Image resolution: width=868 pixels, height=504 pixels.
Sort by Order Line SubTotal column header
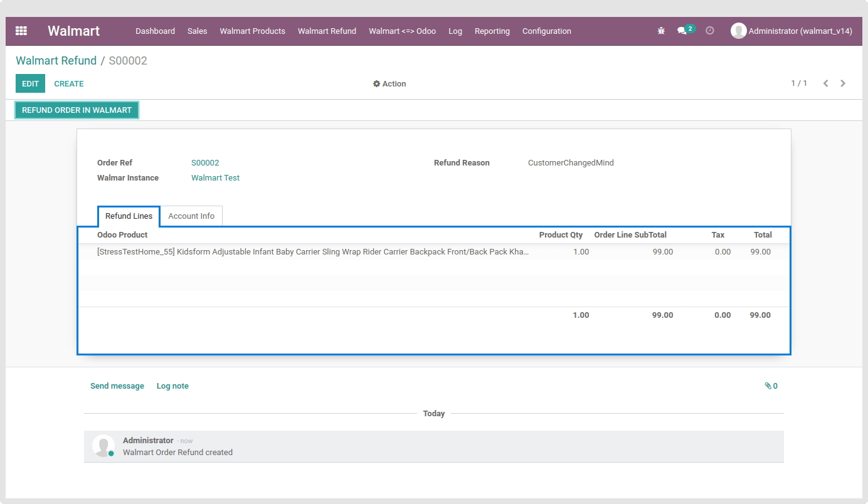[x=630, y=235]
